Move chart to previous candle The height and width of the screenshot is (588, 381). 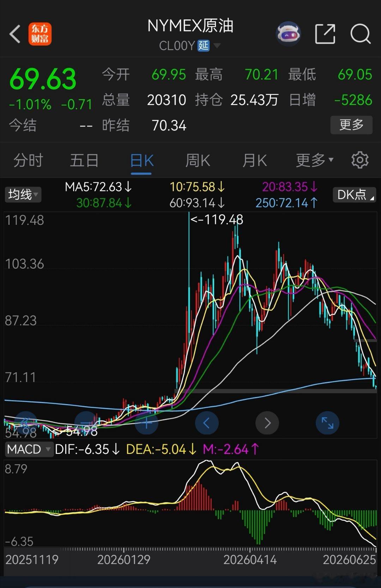coord(207,423)
